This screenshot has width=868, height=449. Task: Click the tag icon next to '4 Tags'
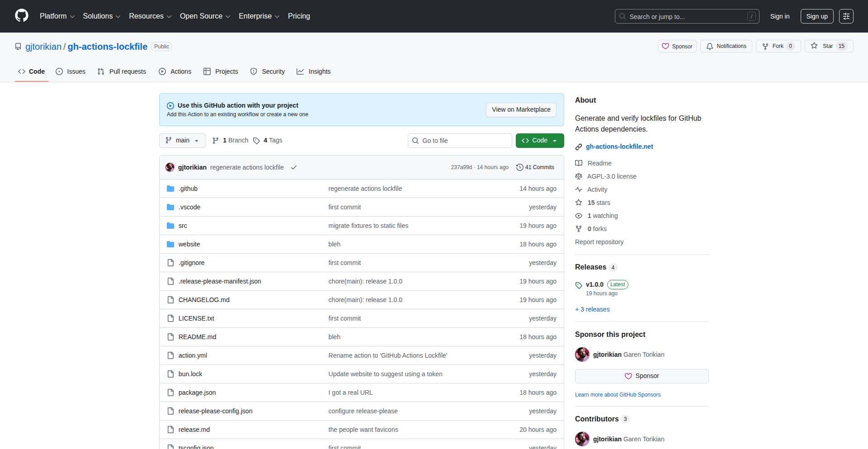256,140
